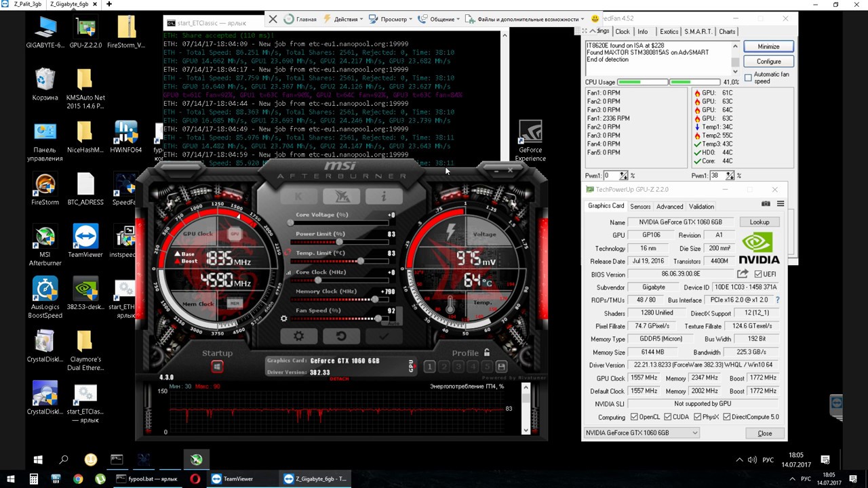868x488 pixels.
Task: Open the SpeedFan Info tab
Action: [x=643, y=32]
